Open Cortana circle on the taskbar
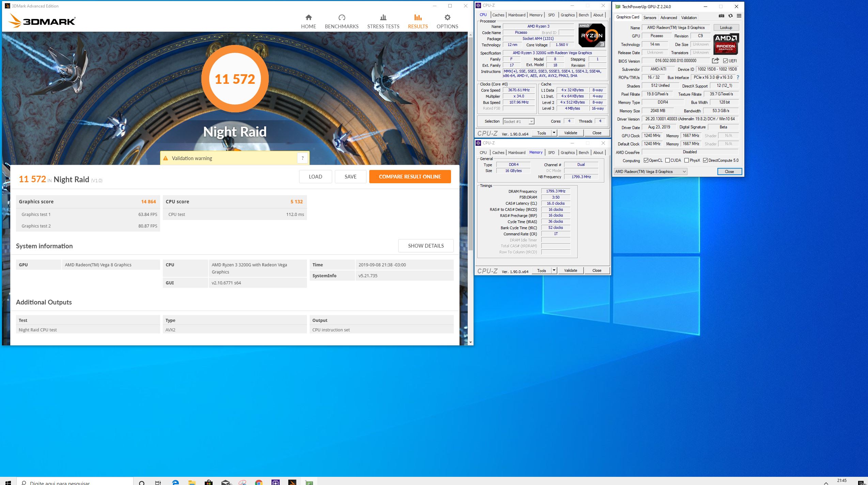Screen dimensions: 868x485 pyautogui.click(x=142, y=483)
